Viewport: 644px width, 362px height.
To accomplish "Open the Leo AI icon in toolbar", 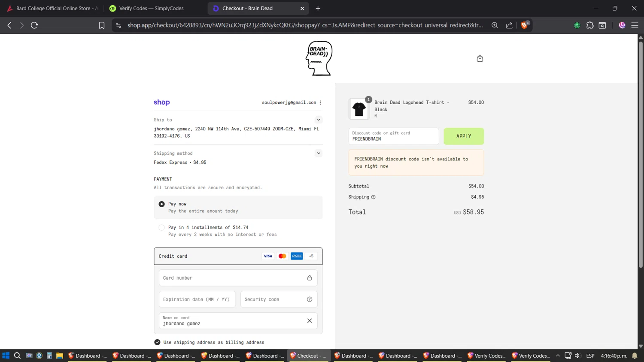I will pos(622,25).
